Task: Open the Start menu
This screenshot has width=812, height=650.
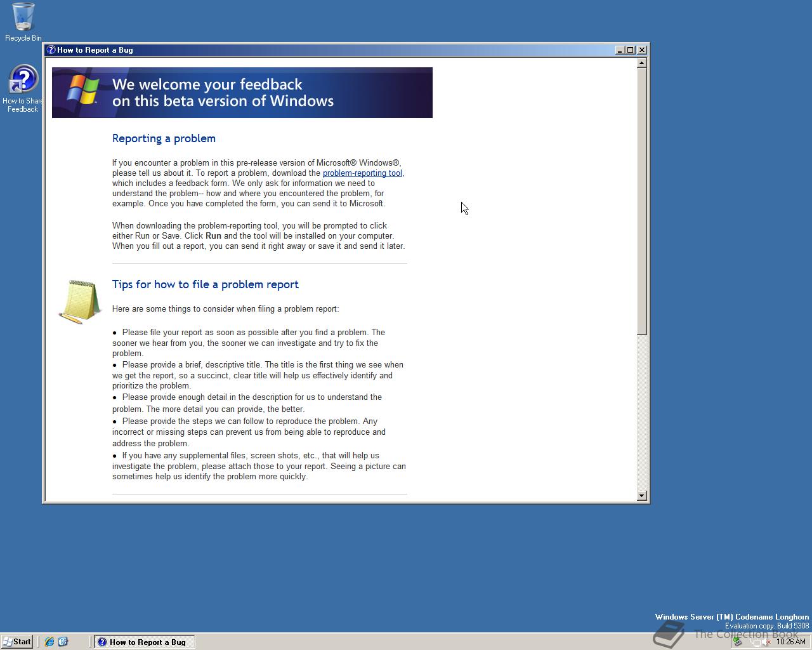Action: [17, 642]
